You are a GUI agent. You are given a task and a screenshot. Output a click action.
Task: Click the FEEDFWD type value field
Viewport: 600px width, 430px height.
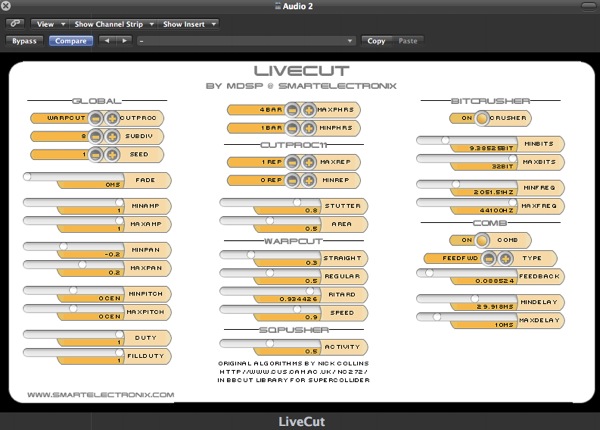453,259
